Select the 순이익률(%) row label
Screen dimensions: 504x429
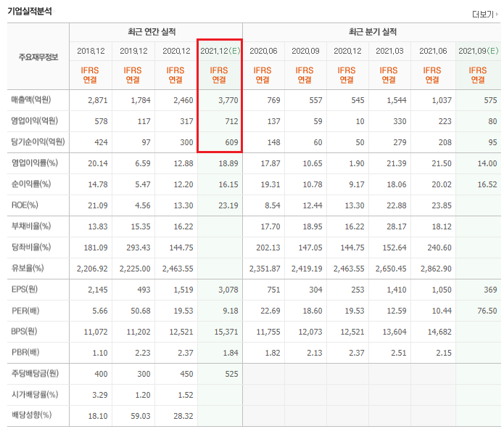[31, 184]
